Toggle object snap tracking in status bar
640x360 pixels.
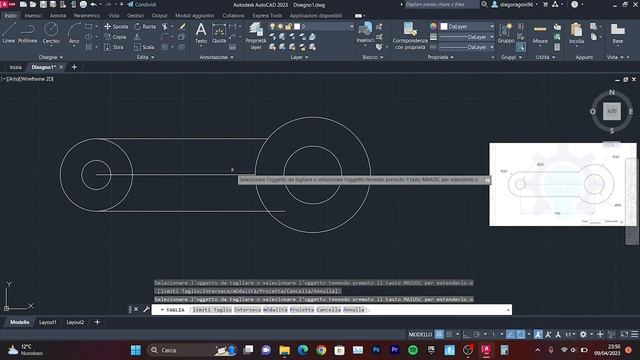point(511,334)
